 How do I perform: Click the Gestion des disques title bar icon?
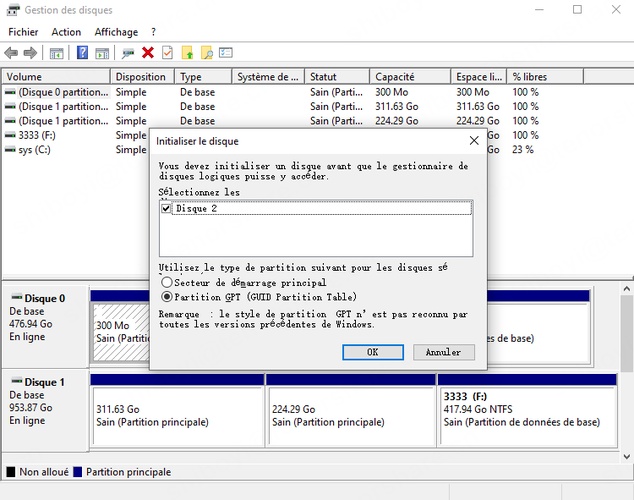pos(13,10)
